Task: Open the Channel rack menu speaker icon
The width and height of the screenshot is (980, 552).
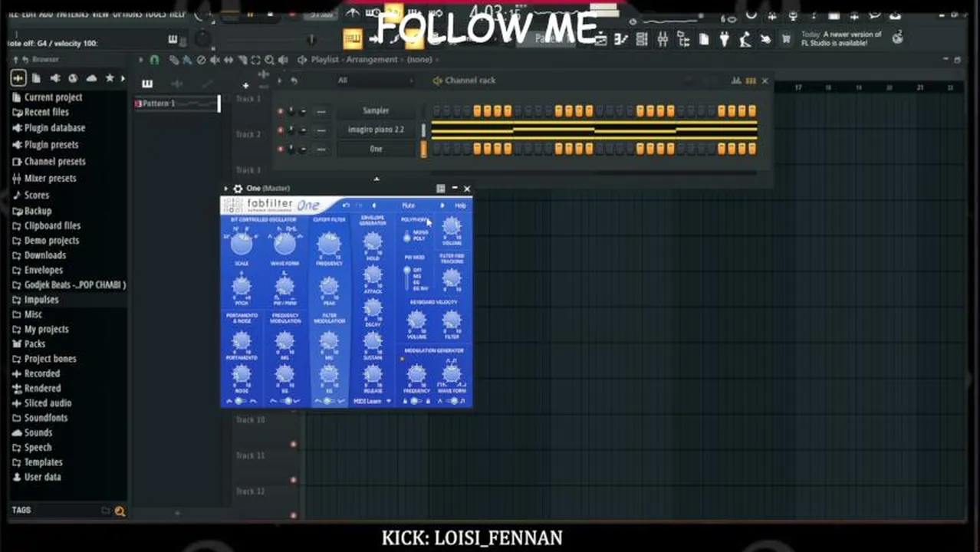Action: [x=437, y=80]
